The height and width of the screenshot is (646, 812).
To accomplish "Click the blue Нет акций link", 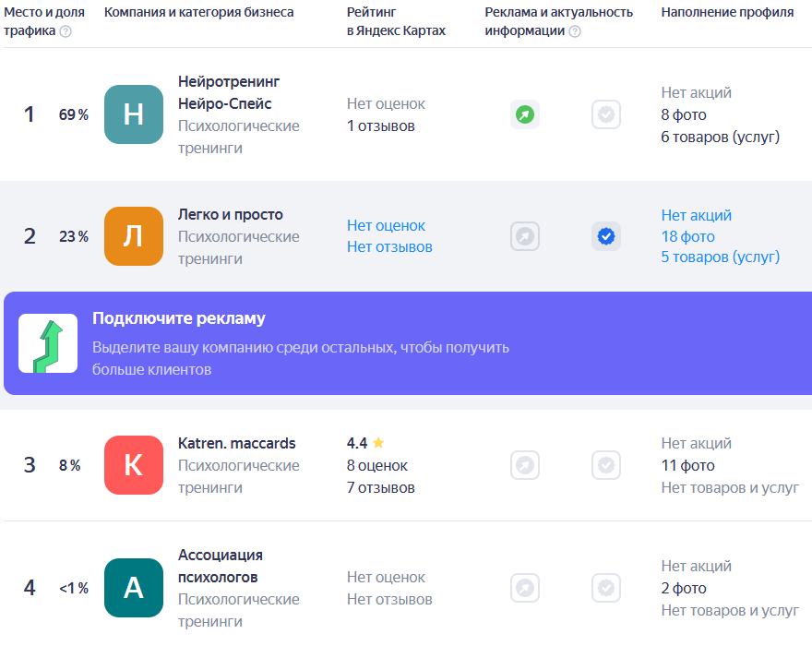I will (696, 215).
